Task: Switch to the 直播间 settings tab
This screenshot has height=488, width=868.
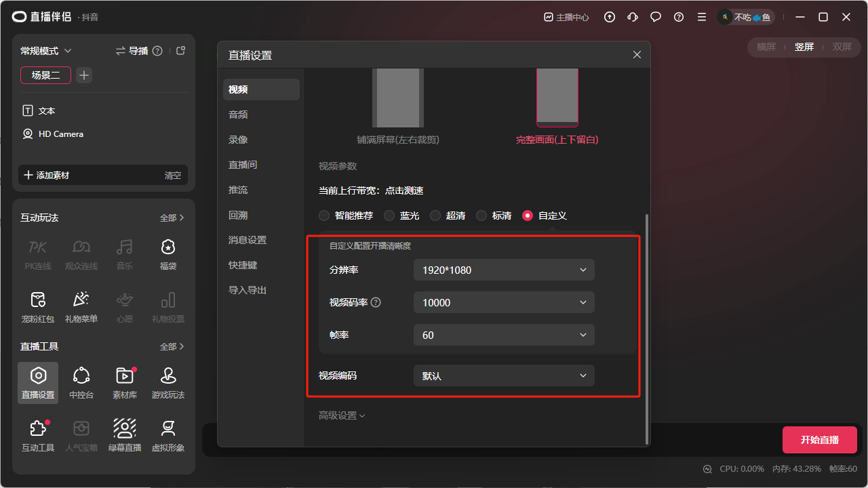Action: [x=261, y=165]
